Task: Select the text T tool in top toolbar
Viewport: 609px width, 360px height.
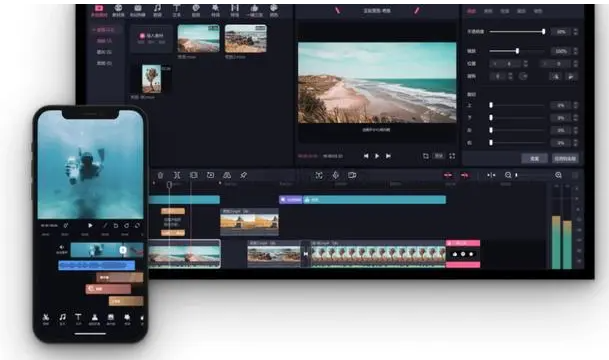Action: 176,10
